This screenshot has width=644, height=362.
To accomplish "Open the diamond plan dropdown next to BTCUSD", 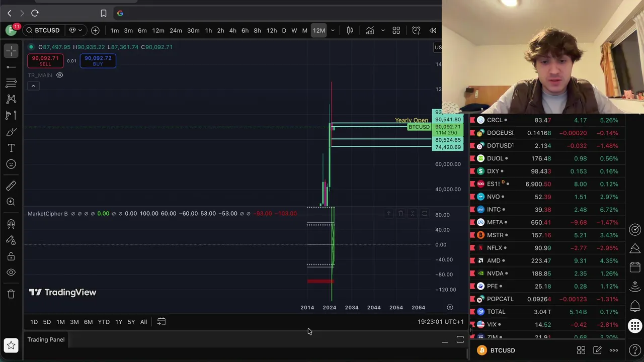I will [75, 31].
